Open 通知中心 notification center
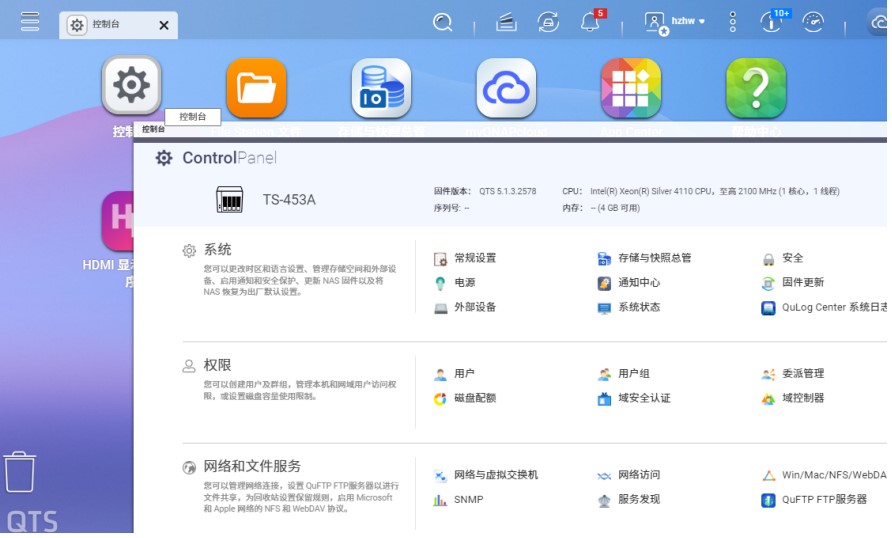 [629, 283]
